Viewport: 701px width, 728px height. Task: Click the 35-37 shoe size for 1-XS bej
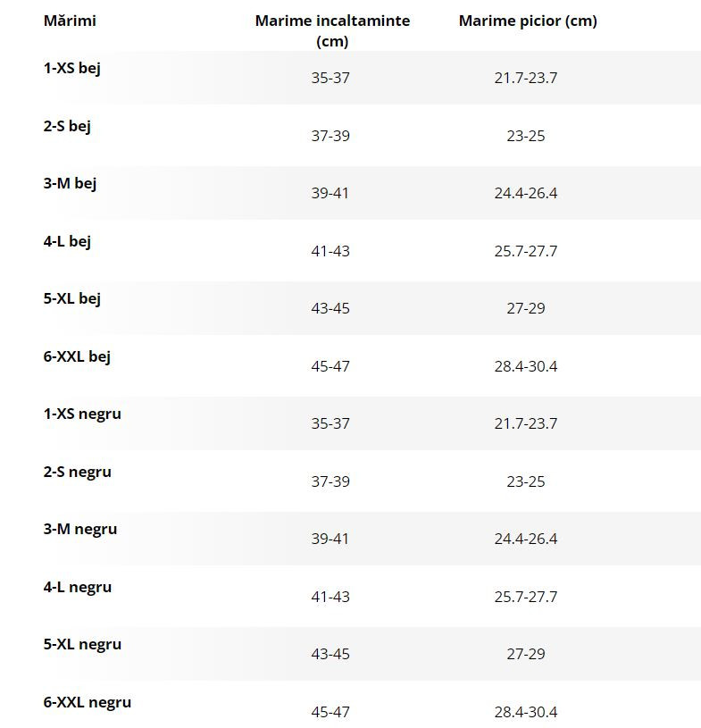click(x=330, y=78)
